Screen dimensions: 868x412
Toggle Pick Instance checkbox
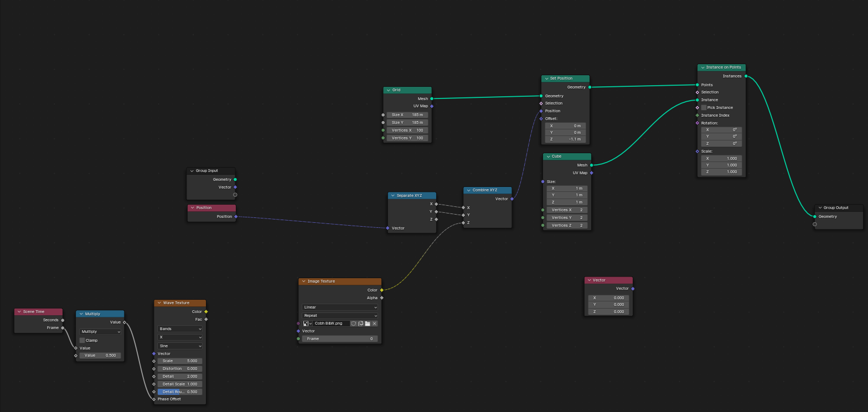click(x=704, y=107)
